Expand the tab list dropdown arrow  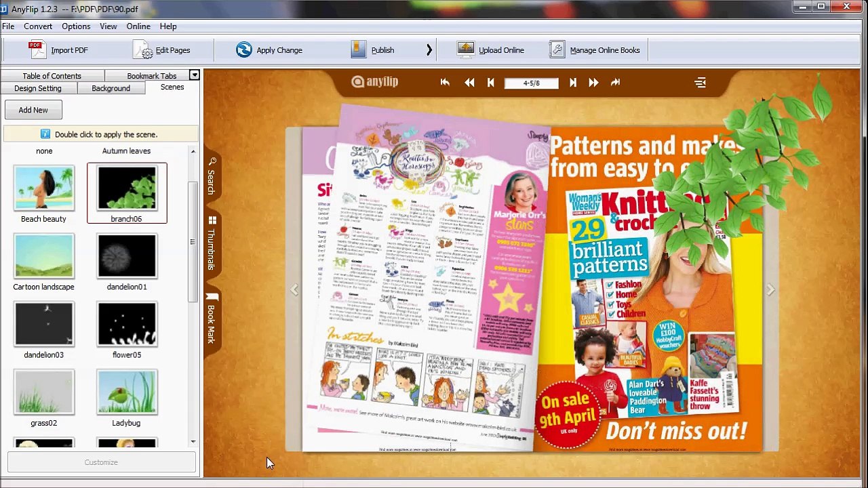tap(195, 75)
